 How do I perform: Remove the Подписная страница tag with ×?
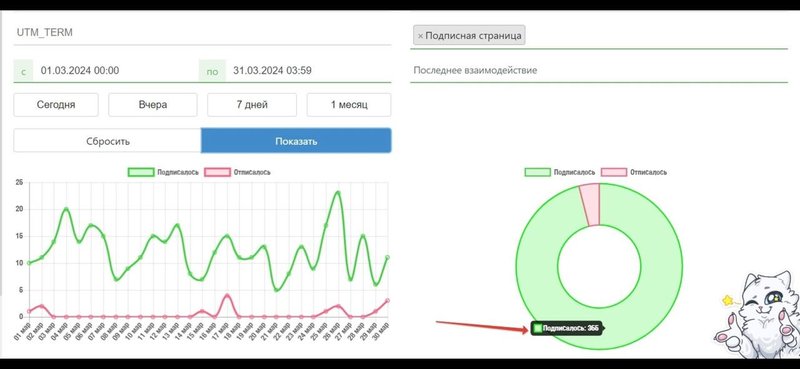pos(420,36)
